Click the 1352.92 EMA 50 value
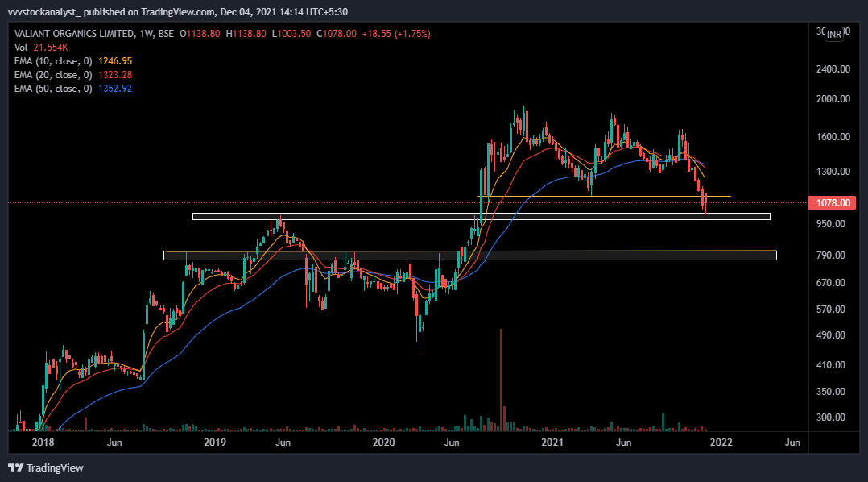This screenshot has width=868, height=482. pyautogui.click(x=115, y=89)
